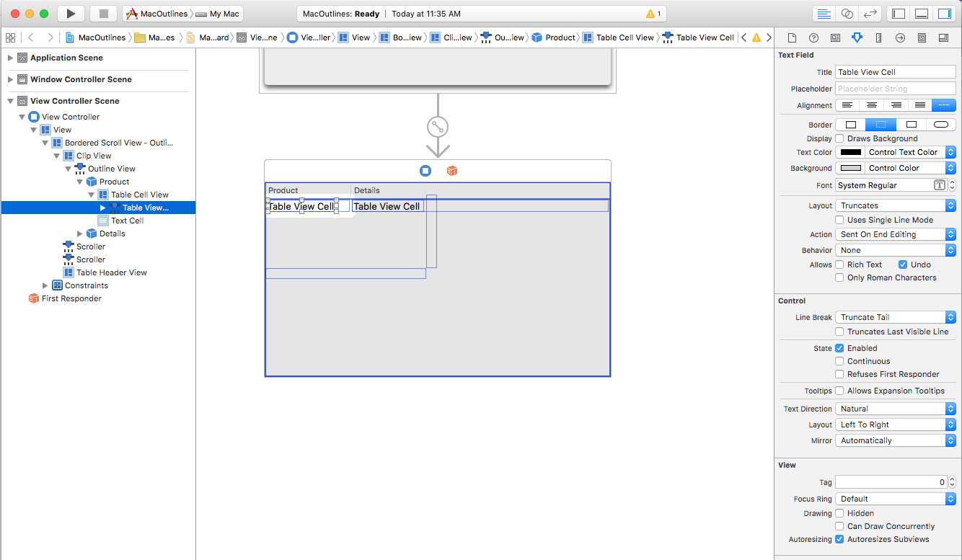This screenshot has width=962, height=560.
Task: Check the Rich Text checkbox
Action: point(839,265)
